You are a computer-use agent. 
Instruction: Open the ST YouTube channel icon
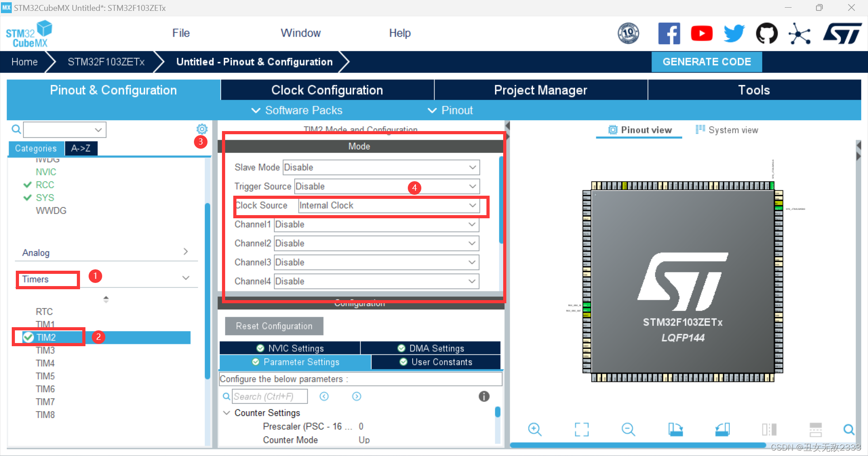(x=702, y=33)
